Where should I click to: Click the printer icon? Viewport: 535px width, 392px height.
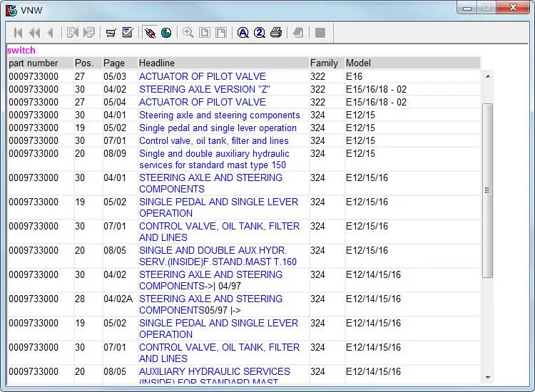(276, 33)
